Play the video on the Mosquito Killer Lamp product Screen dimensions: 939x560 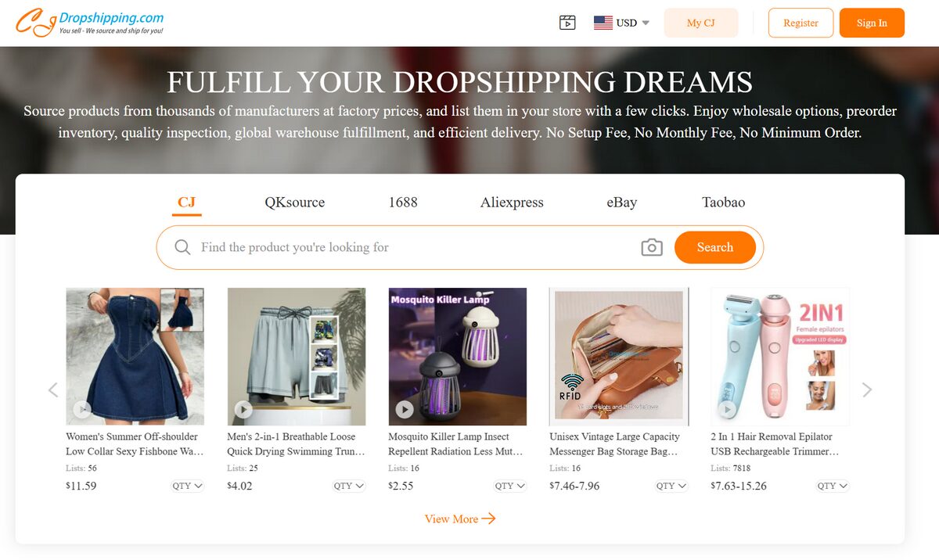point(405,409)
